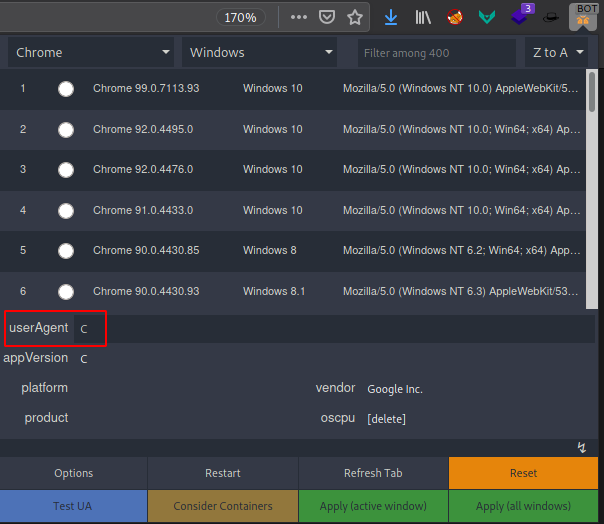Select radio button for Chrome 90.0.4430.93

[x=66, y=291]
